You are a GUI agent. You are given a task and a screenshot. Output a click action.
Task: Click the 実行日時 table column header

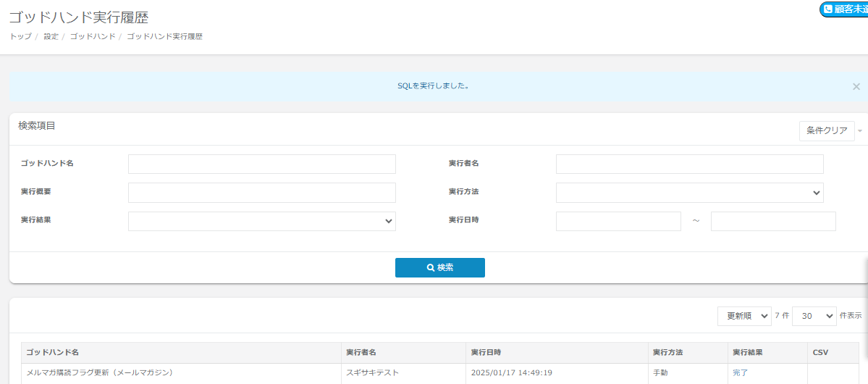[x=486, y=352]
